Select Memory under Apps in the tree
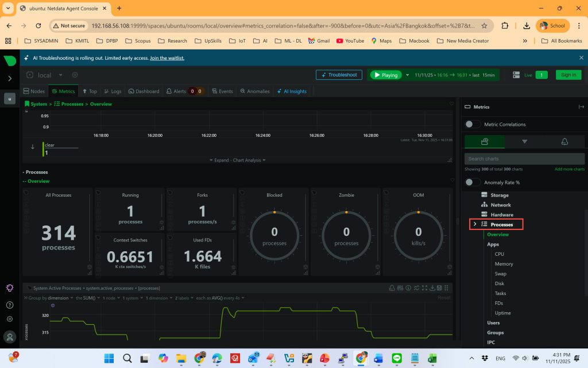 click(504, 264)
